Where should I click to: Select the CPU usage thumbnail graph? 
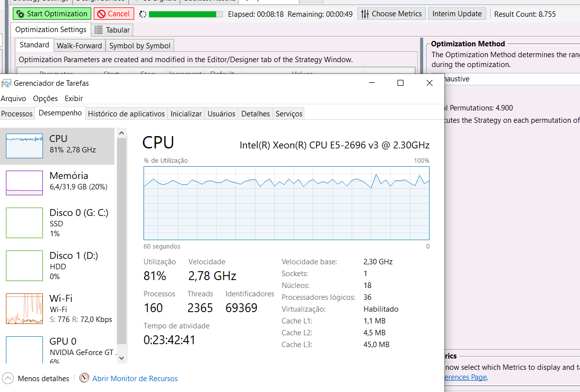pyautogui.click(x=25, y=146)
